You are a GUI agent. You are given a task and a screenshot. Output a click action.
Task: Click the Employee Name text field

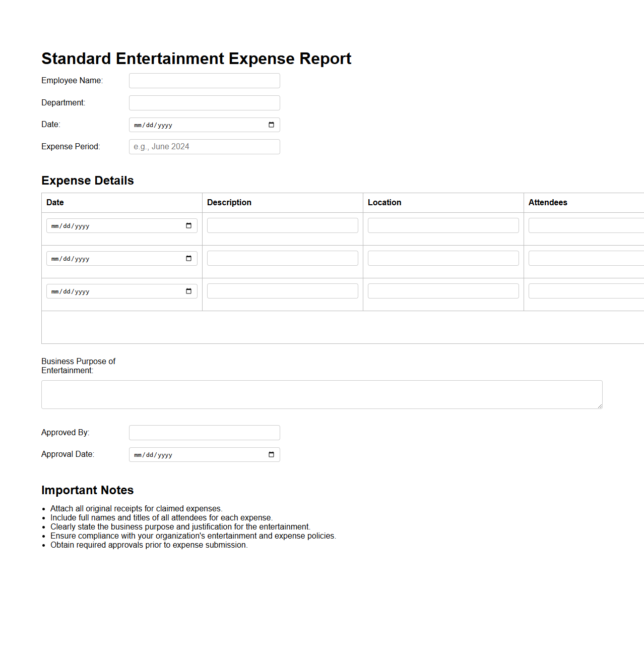coord(204,81)
